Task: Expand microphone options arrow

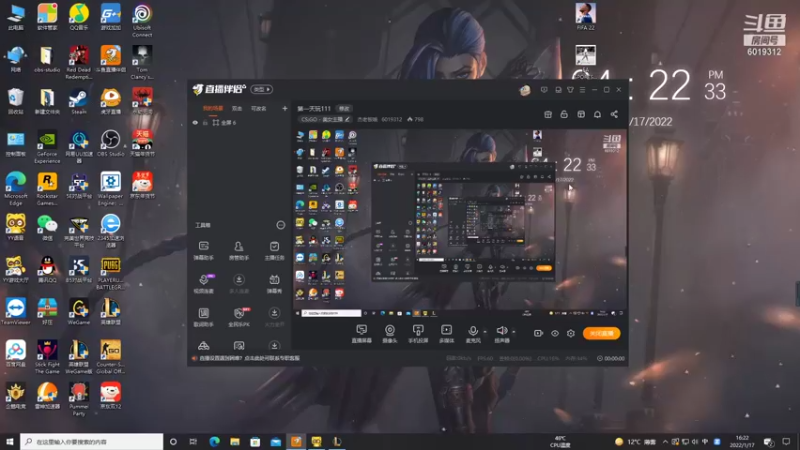Action: pyautogui.click(x=485, y=332)
